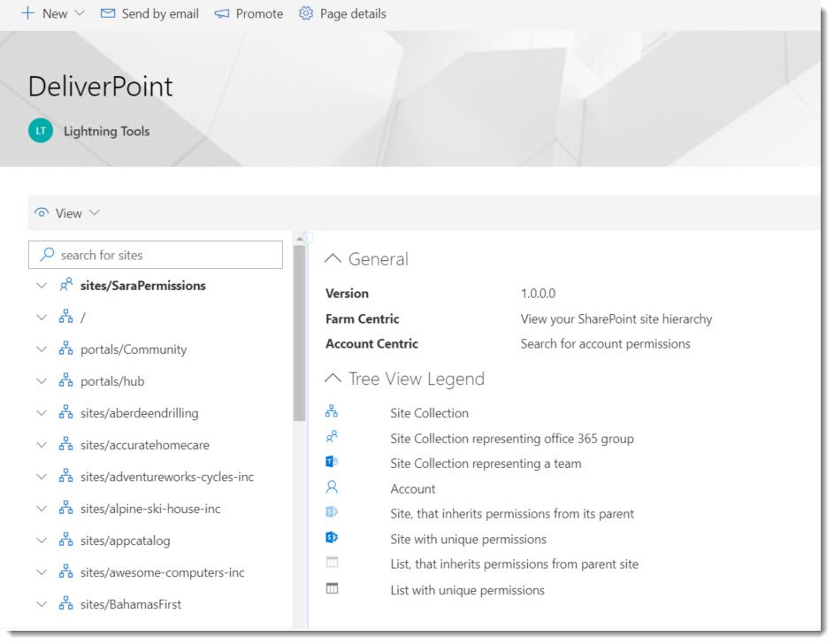This screenshot has width=834, height=644.
Task: Click the faded SharePoint inherited-site legend icon
Action: tap(332, 512)
